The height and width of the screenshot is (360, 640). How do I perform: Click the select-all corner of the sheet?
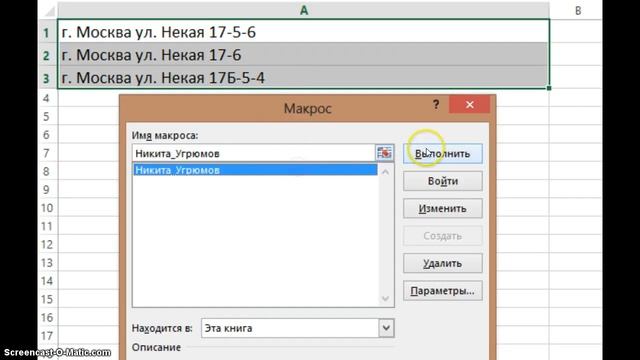[x=48, y=10]
